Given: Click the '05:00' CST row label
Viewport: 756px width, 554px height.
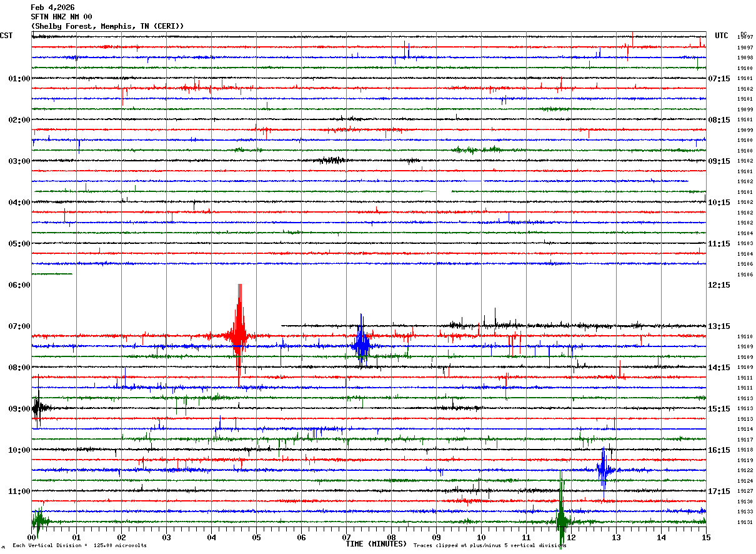Looking at the screenshot, I should (x=19, y=244).
